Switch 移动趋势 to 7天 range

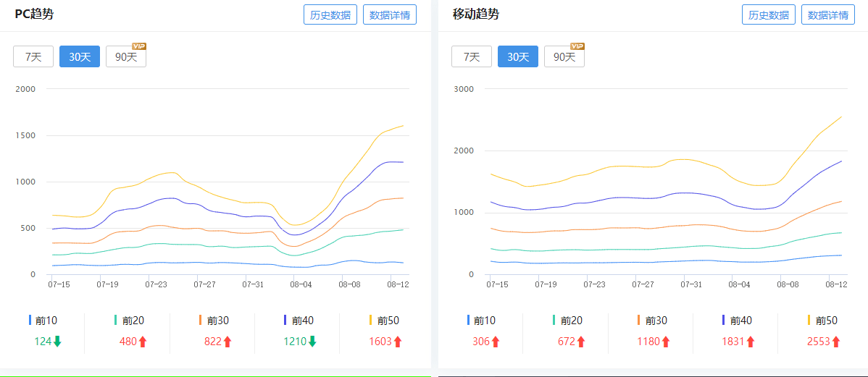tap(472, 56)
